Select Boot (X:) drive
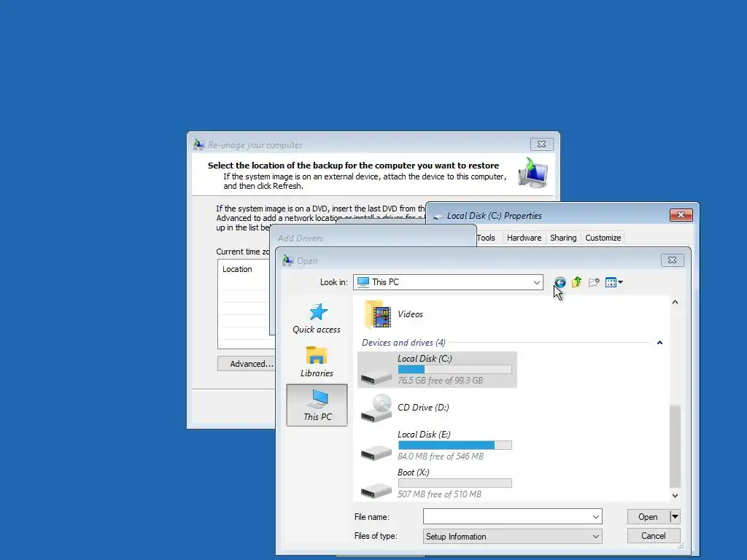This screenshot has height=560, width=747. [x=436, y=483]
